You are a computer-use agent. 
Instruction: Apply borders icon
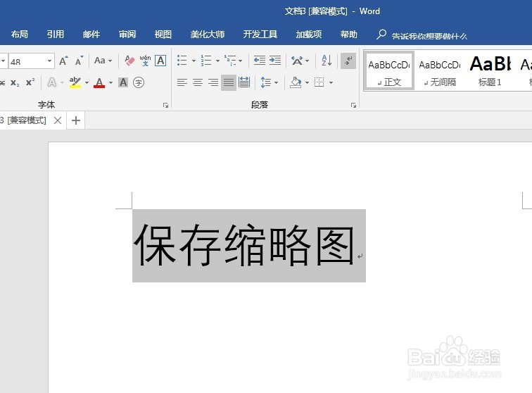[319, 82]
